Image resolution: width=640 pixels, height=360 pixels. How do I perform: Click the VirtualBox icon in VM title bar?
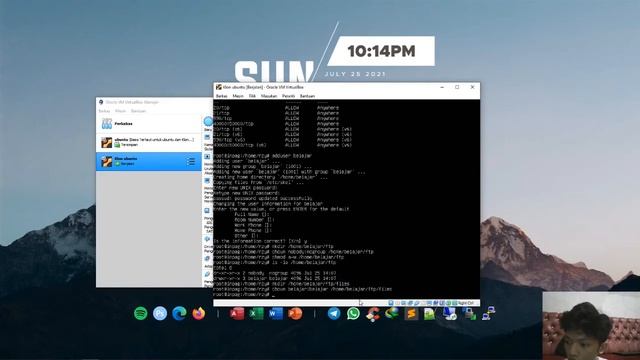219,87
